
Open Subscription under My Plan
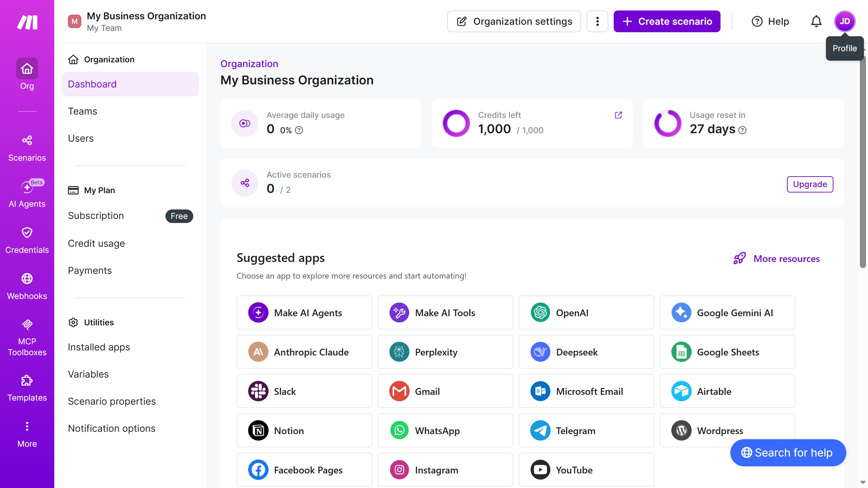[131, 216]
